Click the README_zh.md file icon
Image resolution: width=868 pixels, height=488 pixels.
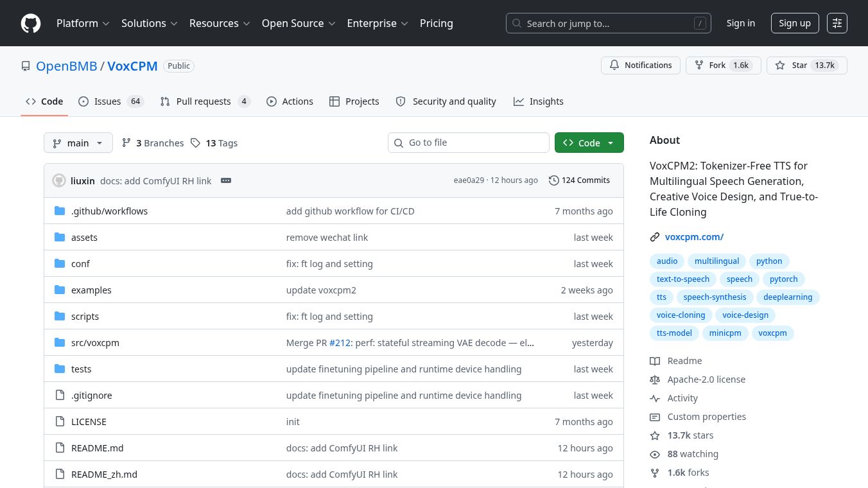coord(60,475)
